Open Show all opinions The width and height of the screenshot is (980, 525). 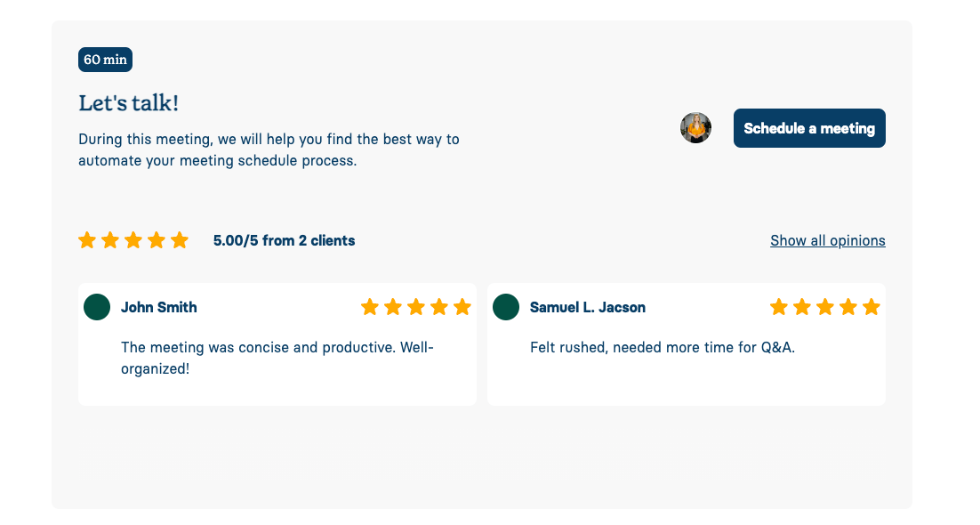point(827,240)
